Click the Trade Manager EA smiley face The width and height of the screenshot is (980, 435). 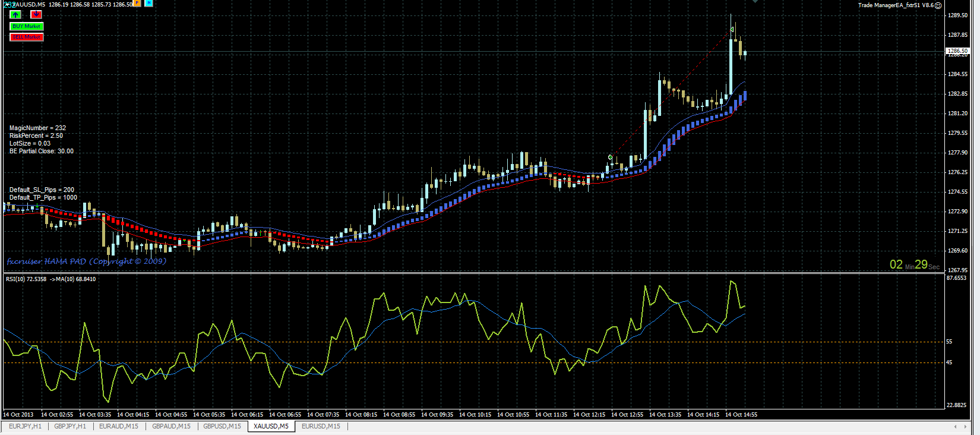[x=938, y=5]
